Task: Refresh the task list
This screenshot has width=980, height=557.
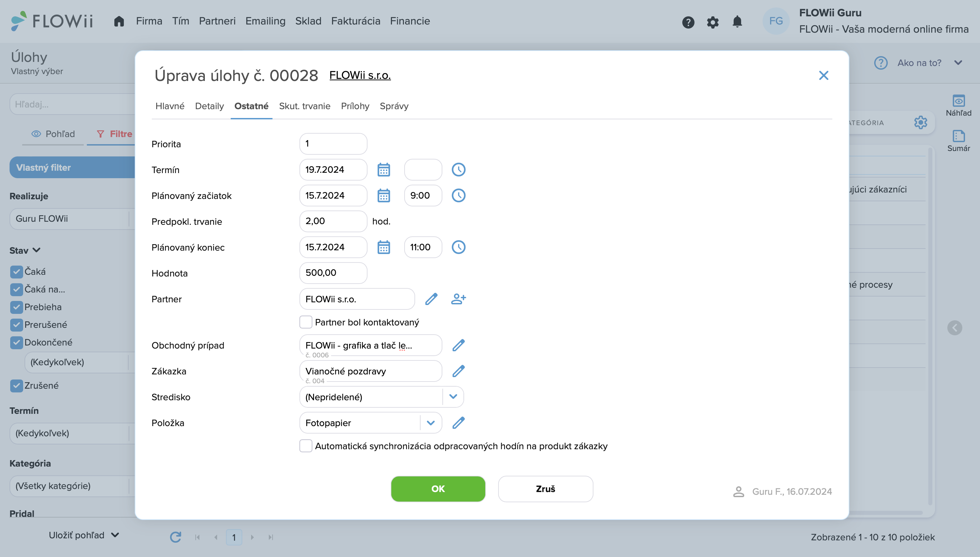Action: pos(175,537)
